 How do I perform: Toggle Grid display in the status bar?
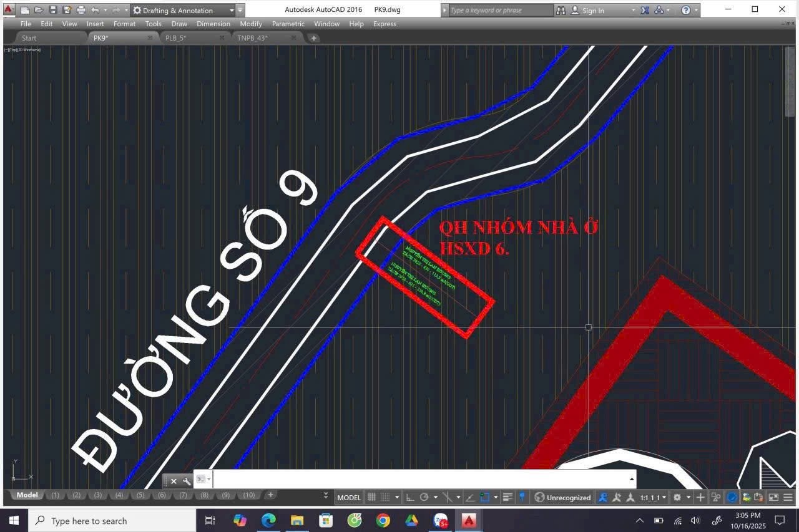(x=371, y=497)
